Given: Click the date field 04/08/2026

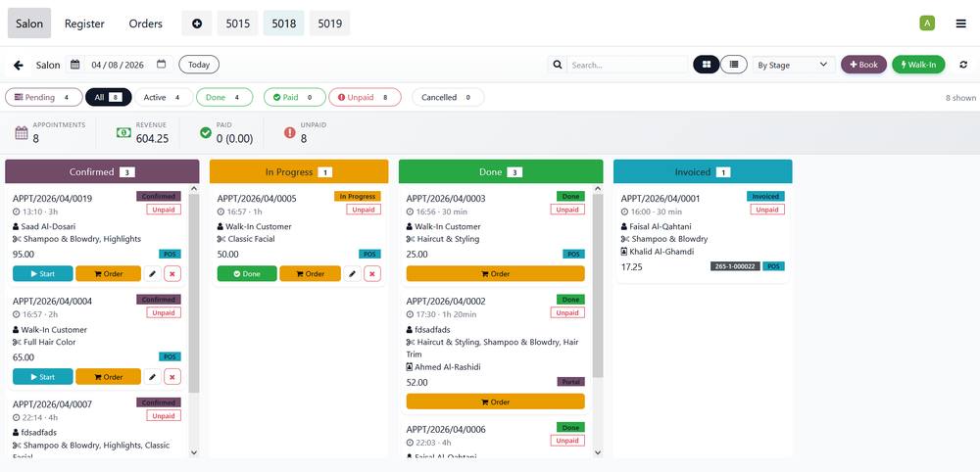Looking at the screenshot, I should 118,65.
